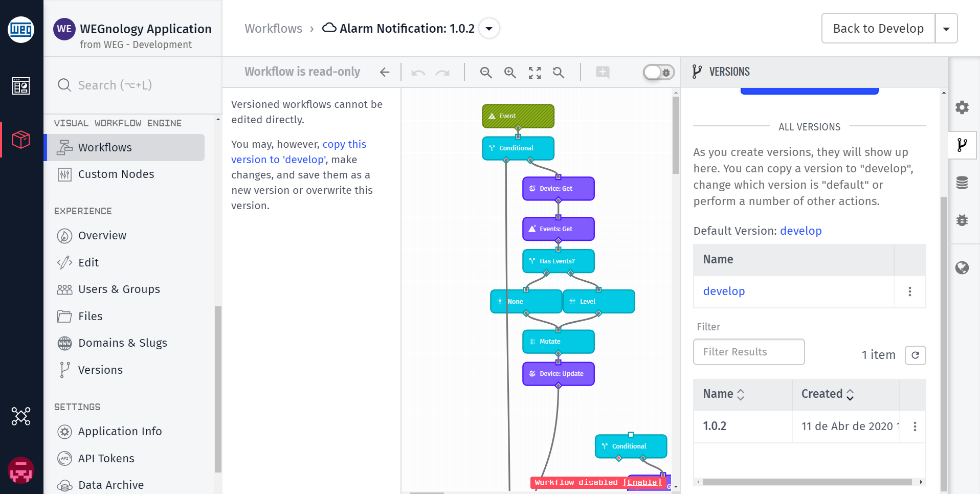The image size is (980, 494).
Task: Open Users & Groups in sidebar
Action: coord(119,289)
